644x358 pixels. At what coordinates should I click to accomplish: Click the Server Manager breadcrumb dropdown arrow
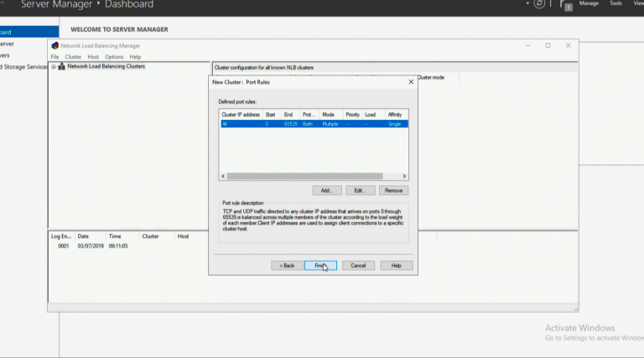(527, 3)
